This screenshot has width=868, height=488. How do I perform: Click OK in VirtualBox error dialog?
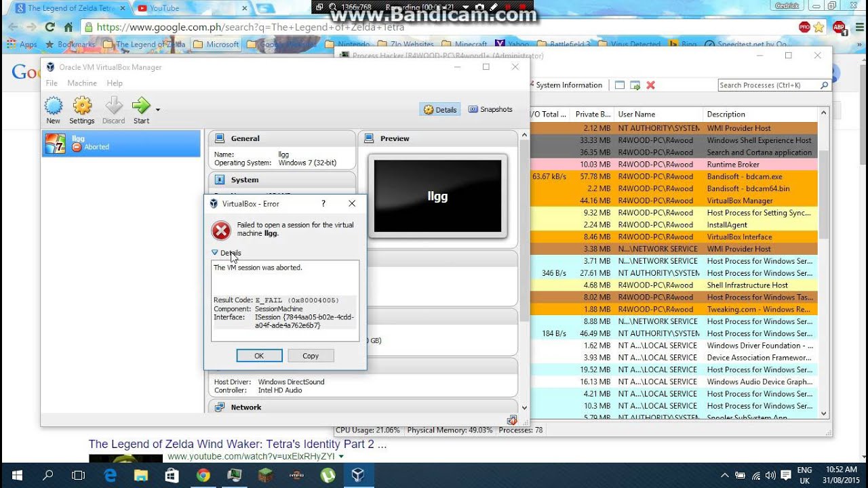click(259, 356)
